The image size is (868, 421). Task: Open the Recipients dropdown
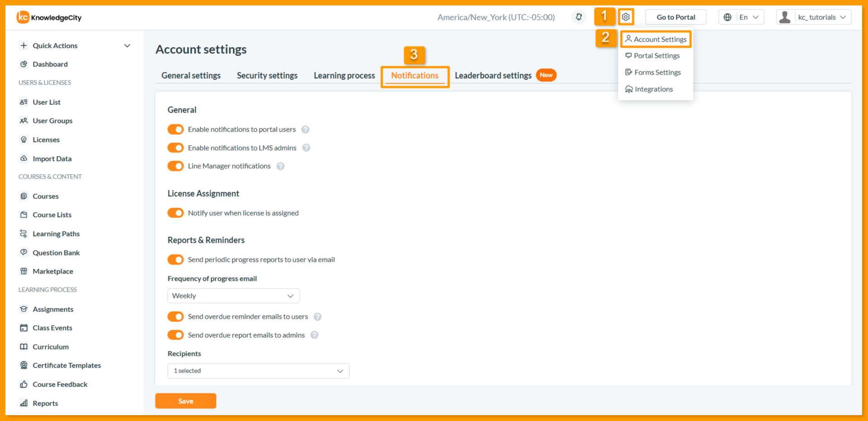click(x=259, y=371)
